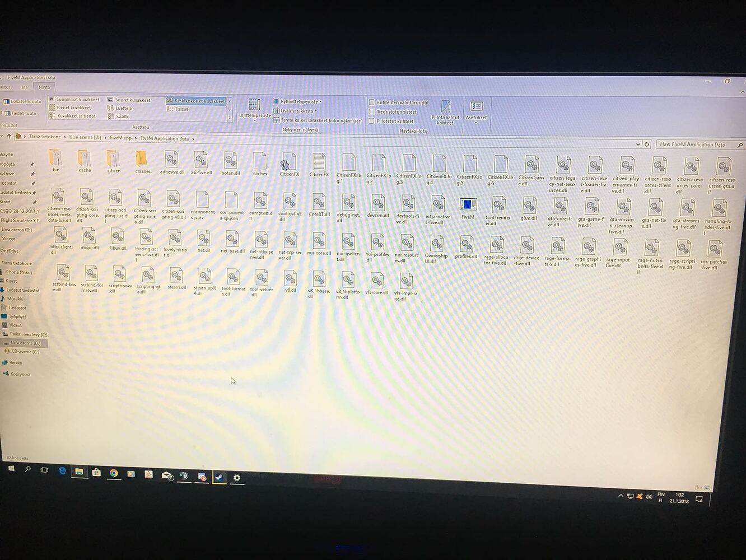Click the Hae: FiveM Application Data search box
This screenshot has height=560, width=746.
tap(700, 144)
